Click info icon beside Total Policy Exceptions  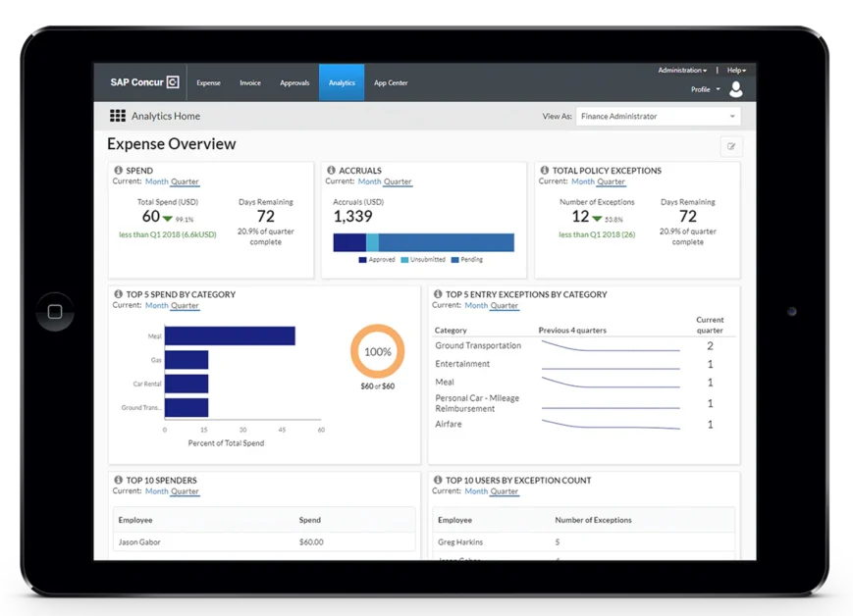(544, 171)
